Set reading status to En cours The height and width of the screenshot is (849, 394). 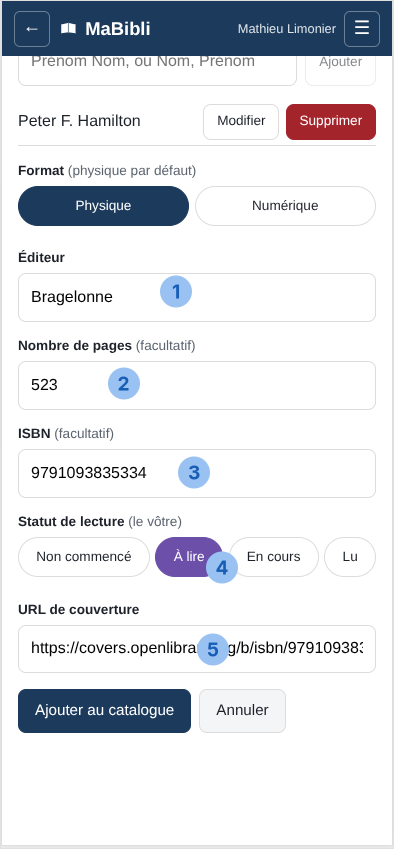[274, 557]
